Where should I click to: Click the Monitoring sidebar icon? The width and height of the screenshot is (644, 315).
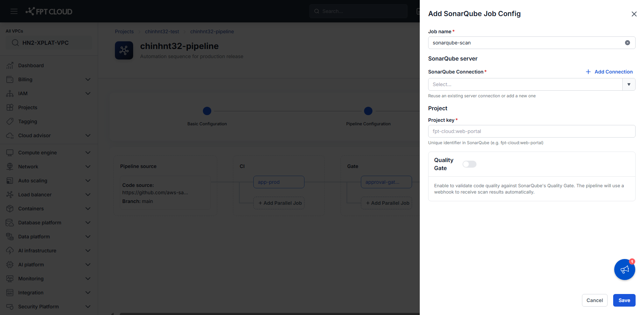tap(10, 279)
